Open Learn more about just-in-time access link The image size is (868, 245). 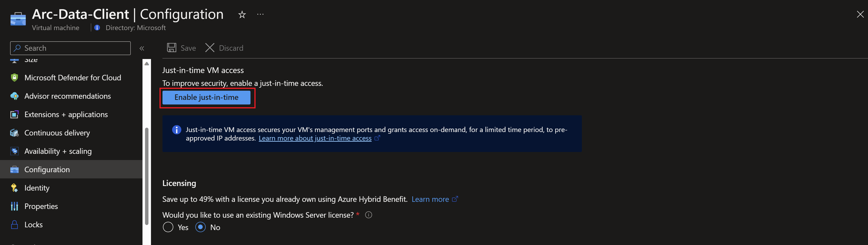pos(315,138)
